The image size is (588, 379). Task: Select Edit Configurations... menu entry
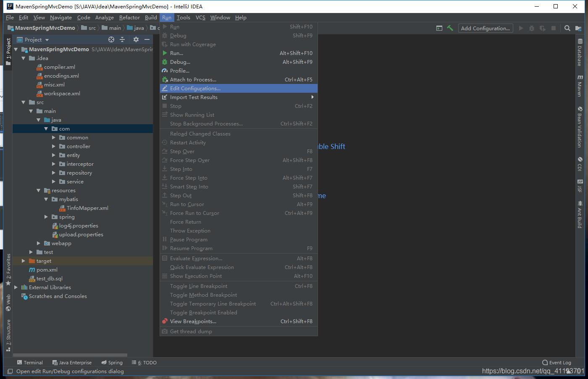239,89
